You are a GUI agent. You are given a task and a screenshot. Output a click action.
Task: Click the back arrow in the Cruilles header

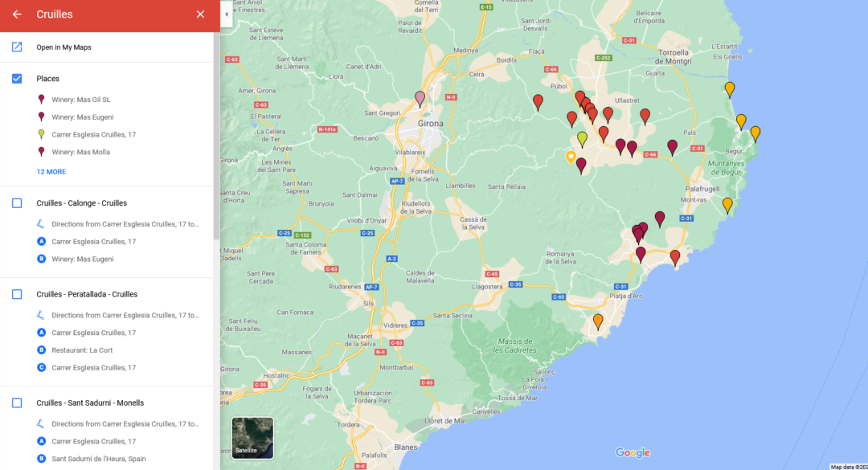pos(16,14)
